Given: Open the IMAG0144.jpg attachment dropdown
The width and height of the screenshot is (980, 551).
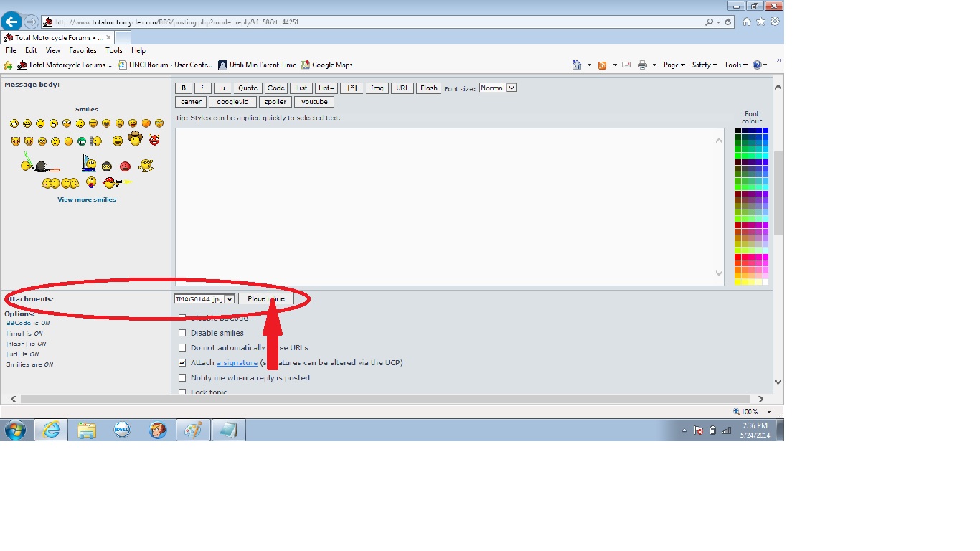Looking at the screenshot, I should [204, 298].
